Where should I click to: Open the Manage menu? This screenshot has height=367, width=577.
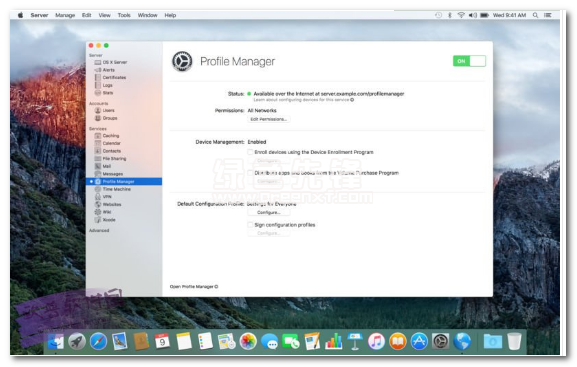click(65, 15)
